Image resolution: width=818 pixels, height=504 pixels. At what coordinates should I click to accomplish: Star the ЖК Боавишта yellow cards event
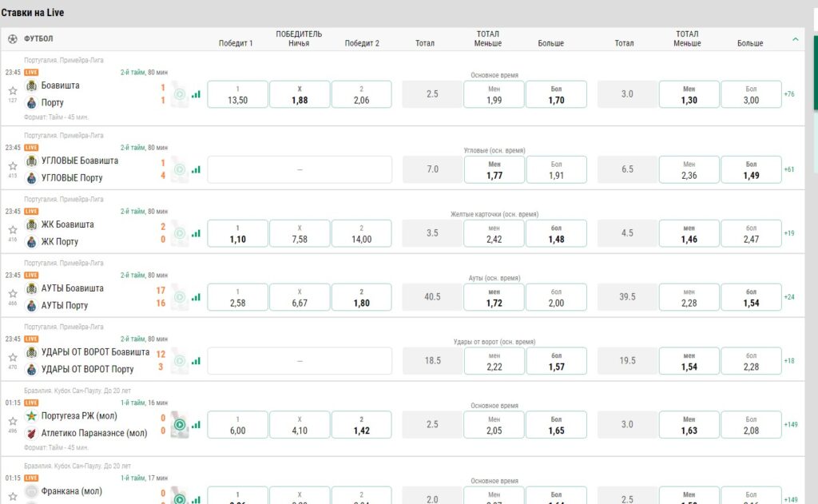click(13, 229)
